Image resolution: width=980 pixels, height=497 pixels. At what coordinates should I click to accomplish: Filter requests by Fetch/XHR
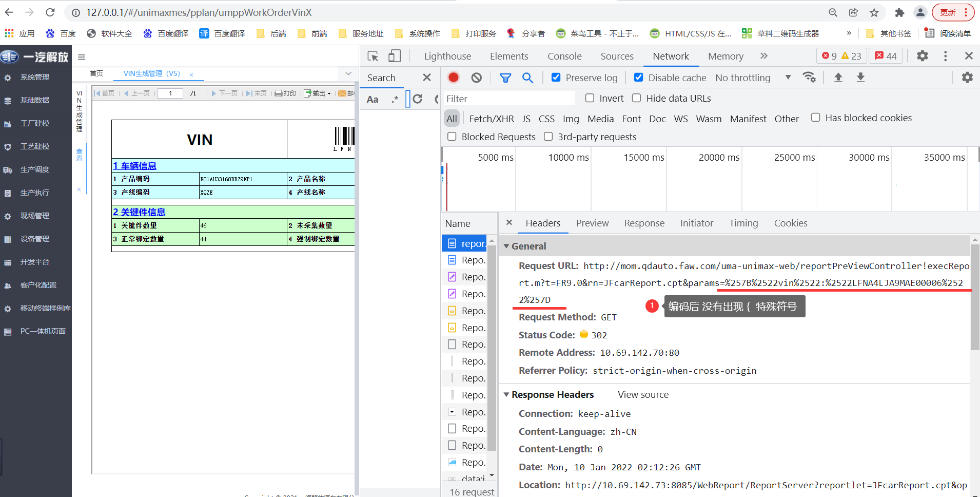[x=492, y=119]
